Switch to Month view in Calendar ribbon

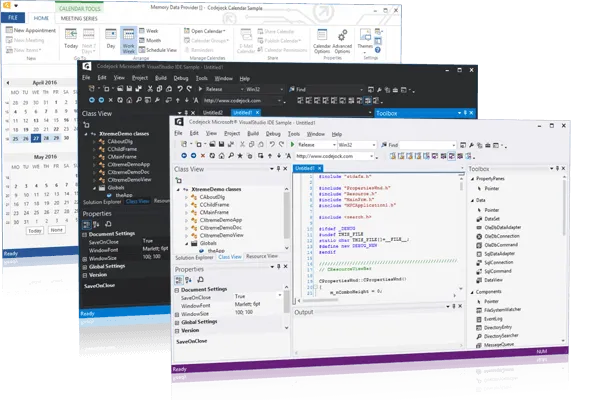pyautogui.click(x=150, y=40)
